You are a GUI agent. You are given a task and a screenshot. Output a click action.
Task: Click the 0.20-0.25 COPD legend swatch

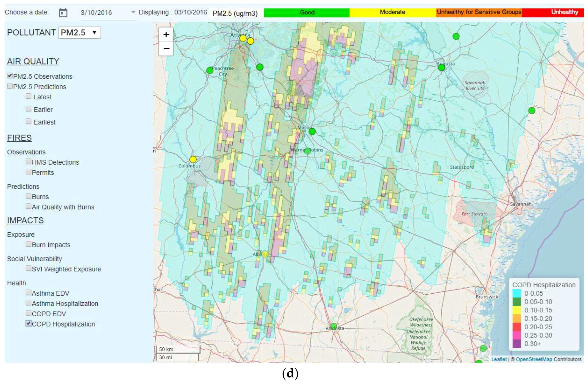click(517, 327)
